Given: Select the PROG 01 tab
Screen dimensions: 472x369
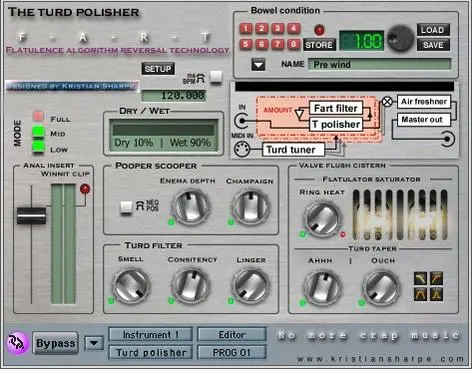Looking at the screenshot, I should (x=232, y=352).
